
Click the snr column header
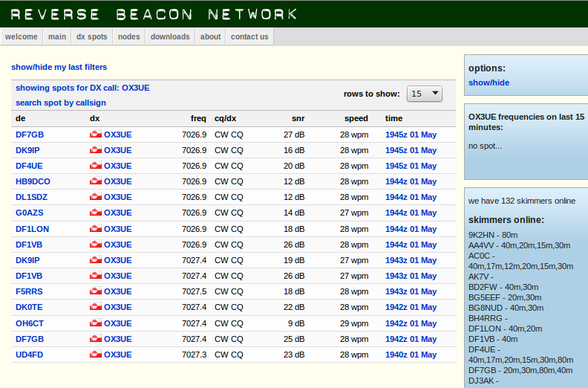pyautogui.click(x=298, y=118)
